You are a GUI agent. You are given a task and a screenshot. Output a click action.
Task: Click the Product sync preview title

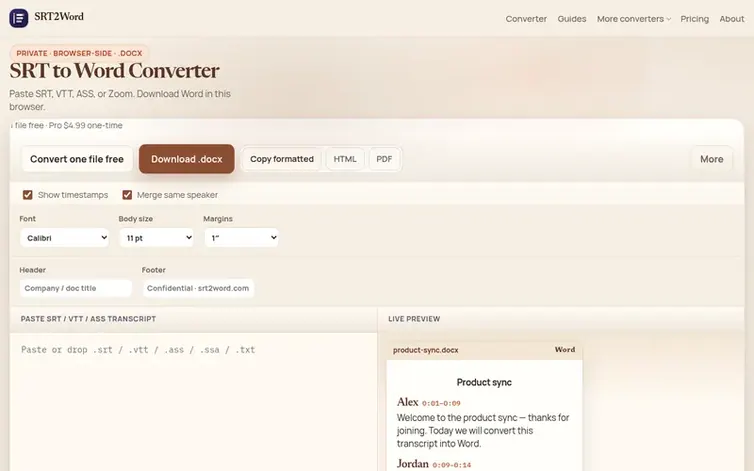484,382
